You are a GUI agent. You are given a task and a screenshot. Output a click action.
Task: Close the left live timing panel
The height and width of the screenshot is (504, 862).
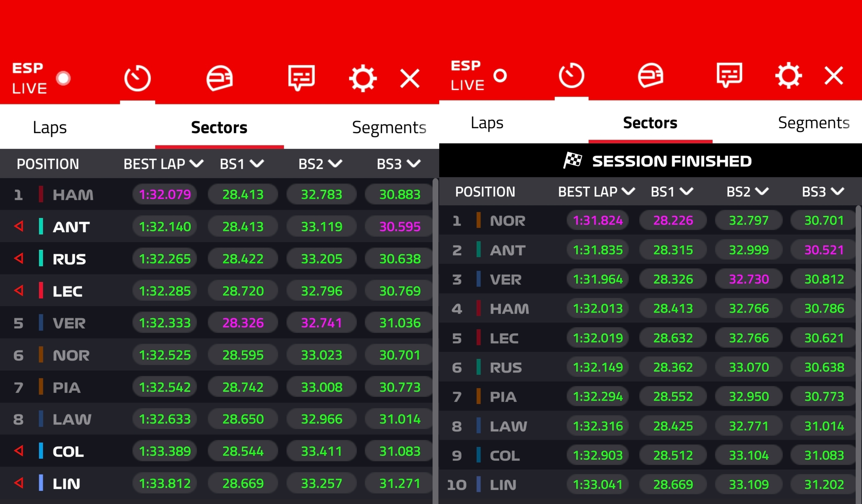point(410,79)
